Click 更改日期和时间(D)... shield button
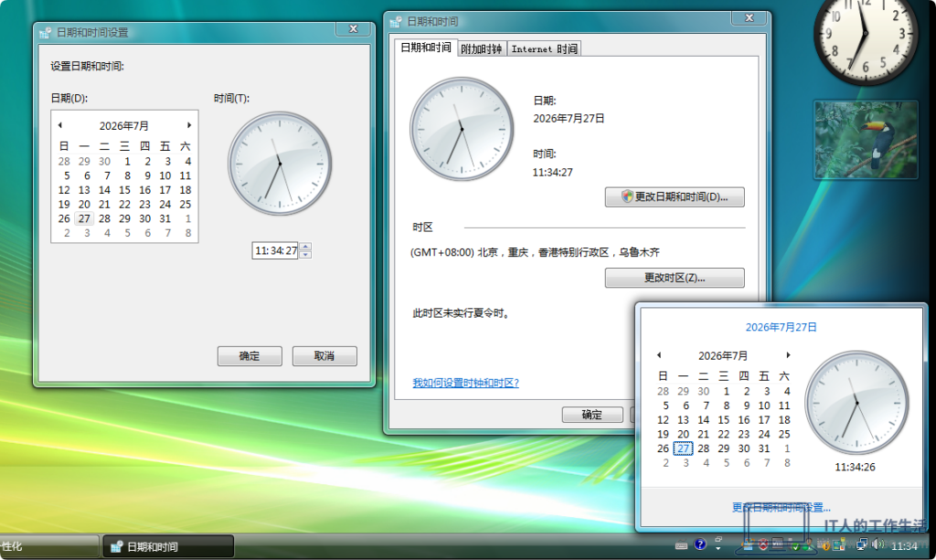 [675, 196]
